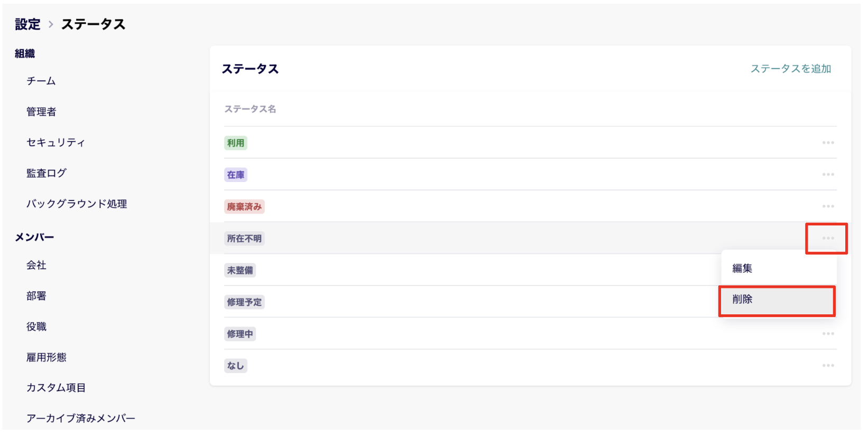Choose 削除 from the context menu
This screenshot has width=868, height=435.
(x=742, y=300)
